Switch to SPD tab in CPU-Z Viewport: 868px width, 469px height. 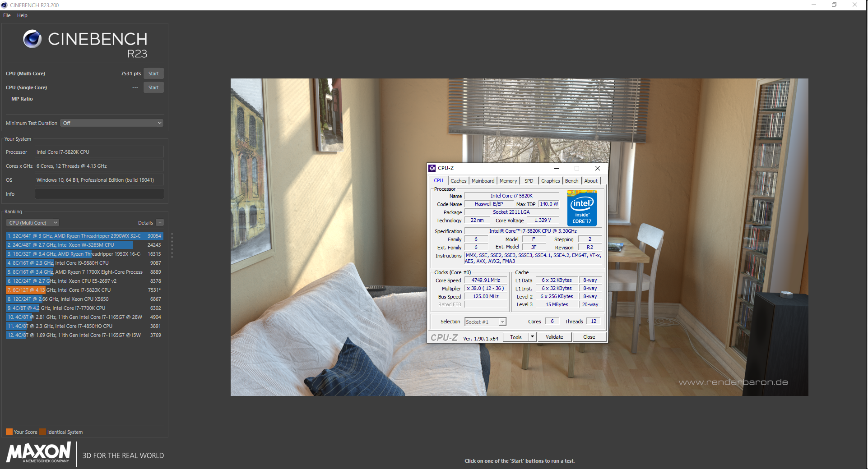tap(529, 181)
